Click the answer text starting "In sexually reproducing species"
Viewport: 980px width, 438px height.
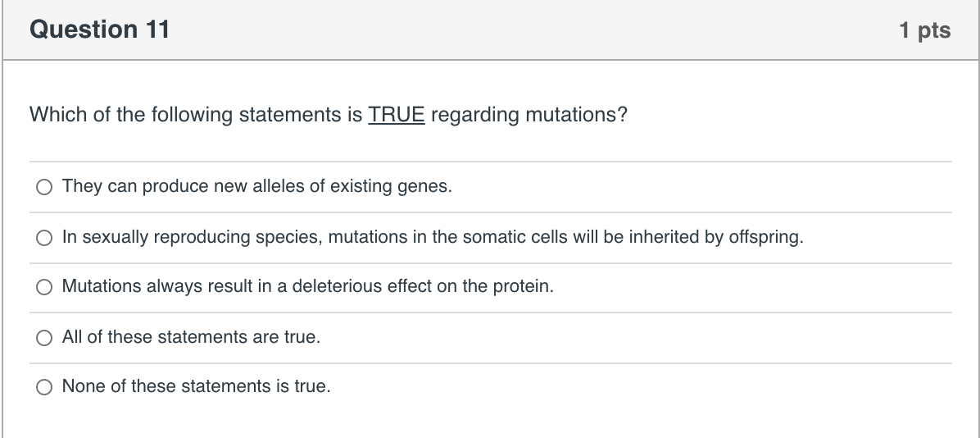433,238
